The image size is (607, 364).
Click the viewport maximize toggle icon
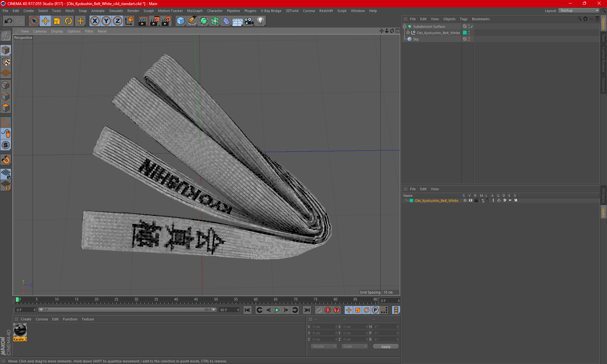[397, 31]
